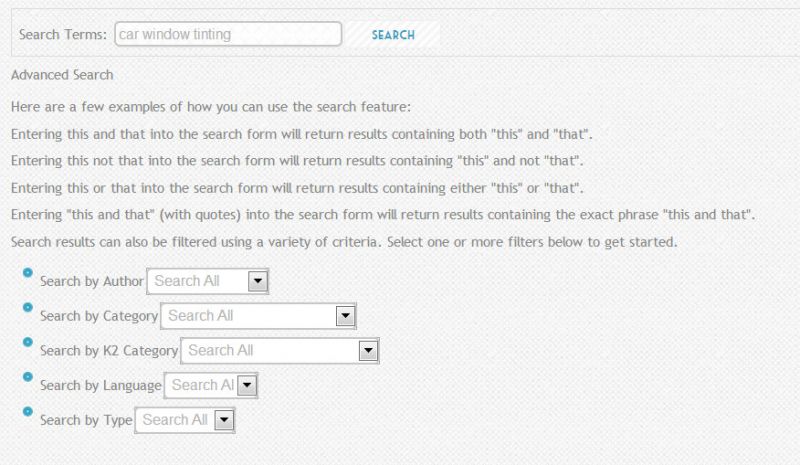Screen dimensions: 800x465
Task: Click the blue bullet beside Search by Type
Action: pyautogui.click(x=28, y=411)
